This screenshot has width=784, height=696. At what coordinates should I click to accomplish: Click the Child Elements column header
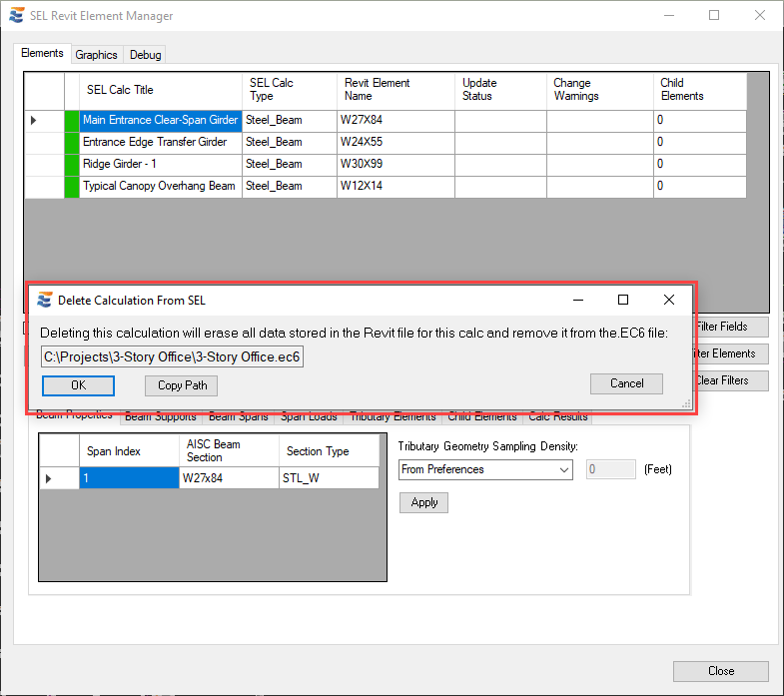(700, 91)
